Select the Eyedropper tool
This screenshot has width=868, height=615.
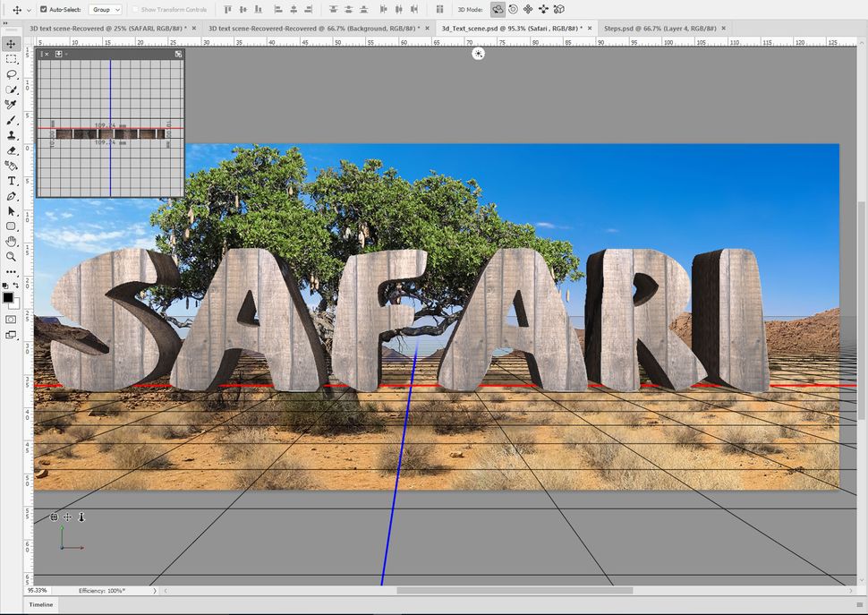12,104
